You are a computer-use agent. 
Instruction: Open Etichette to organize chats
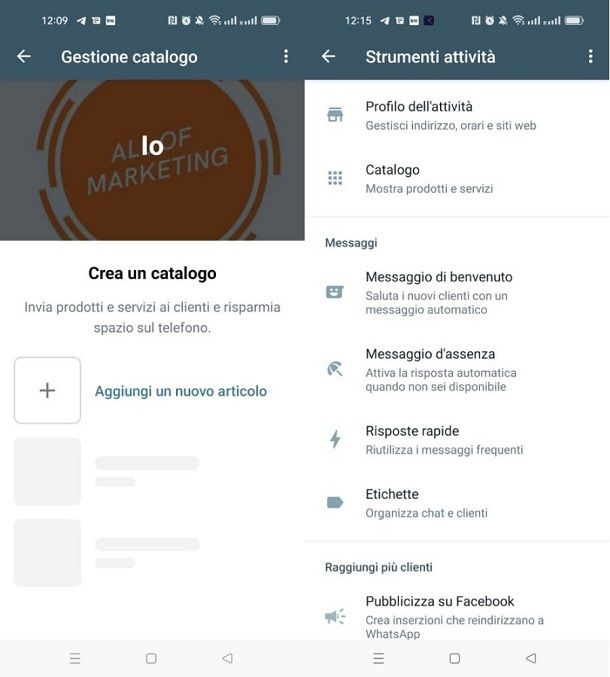[457, 503]
